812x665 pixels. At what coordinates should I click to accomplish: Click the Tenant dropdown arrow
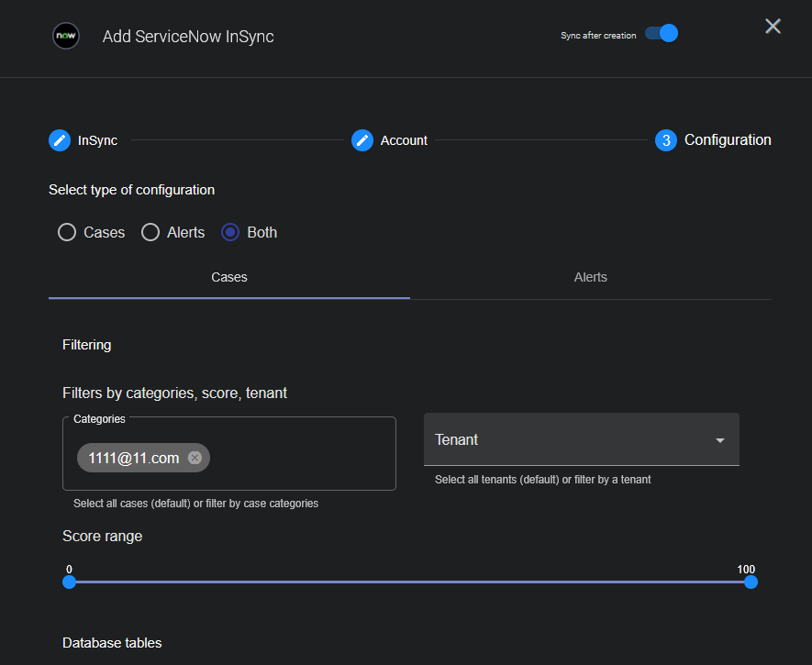(720, 440)
